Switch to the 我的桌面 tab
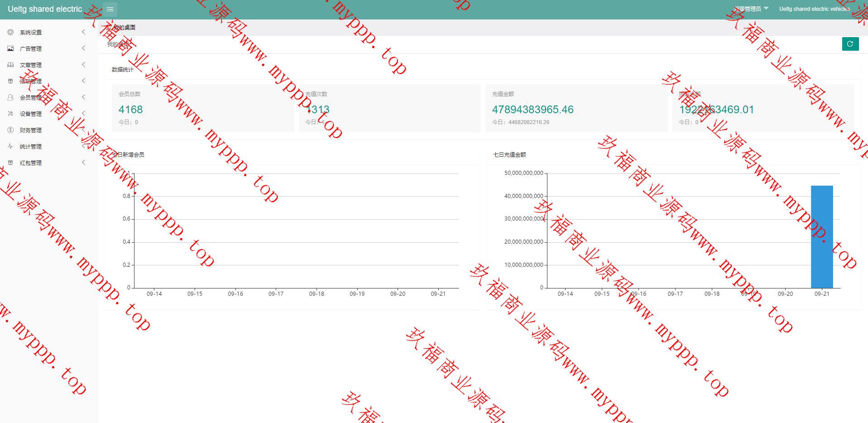The image size is (868, 423). pos(120,28)
